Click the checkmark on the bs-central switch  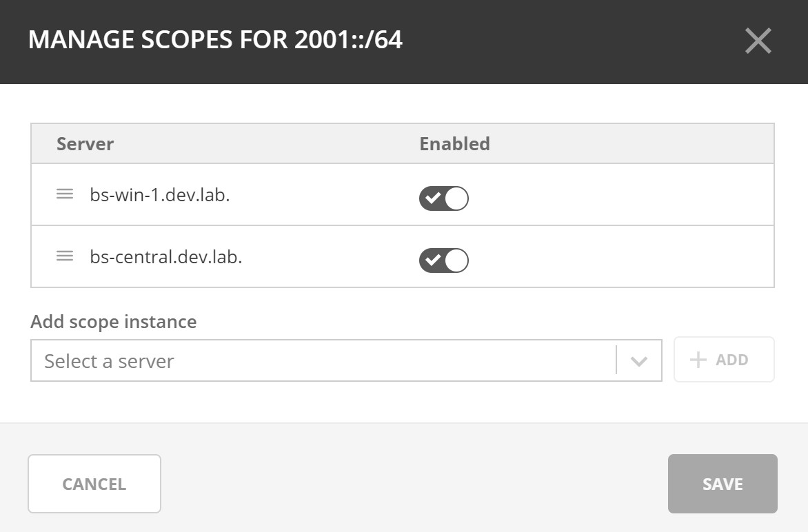433,260
